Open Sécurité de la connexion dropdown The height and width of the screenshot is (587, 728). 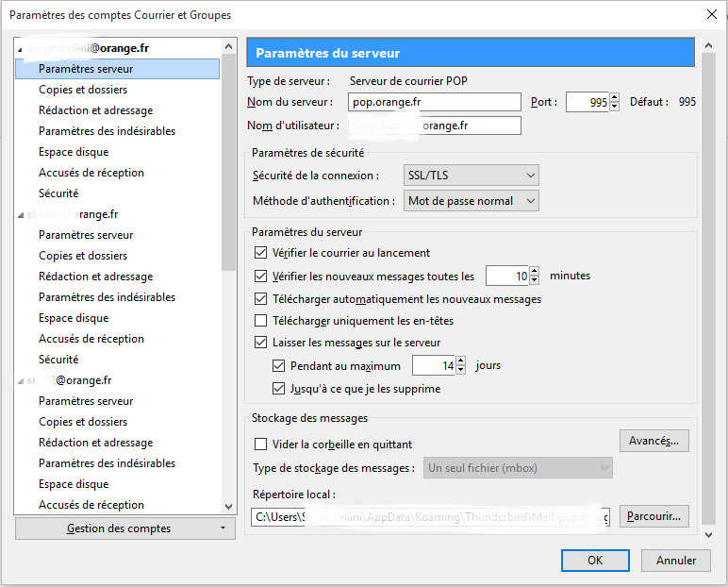tap(472, 176)
